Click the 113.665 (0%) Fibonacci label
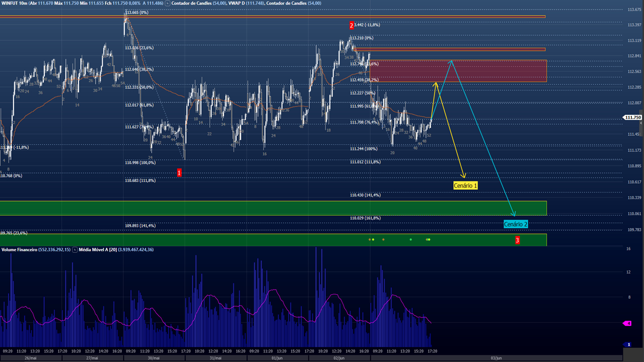 [x=136, y=12]
